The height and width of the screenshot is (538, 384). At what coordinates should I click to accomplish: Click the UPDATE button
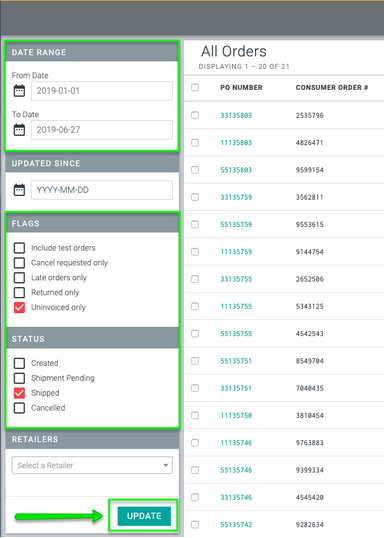[x=144, y=516]
